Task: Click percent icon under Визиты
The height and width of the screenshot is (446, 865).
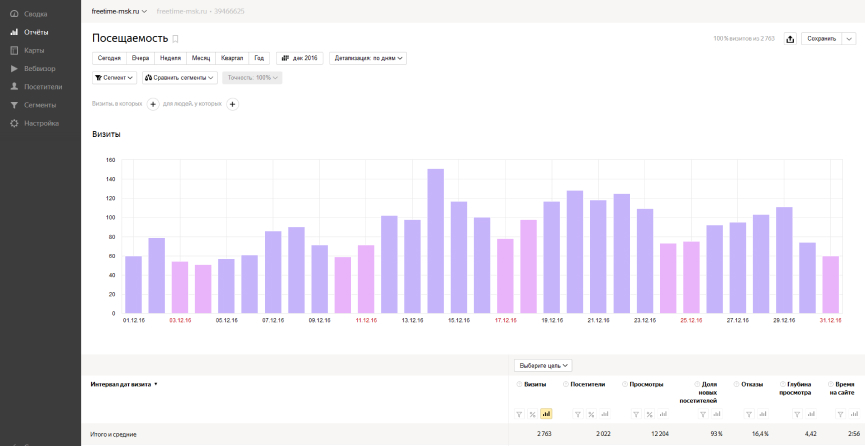Action: point(532,414)
